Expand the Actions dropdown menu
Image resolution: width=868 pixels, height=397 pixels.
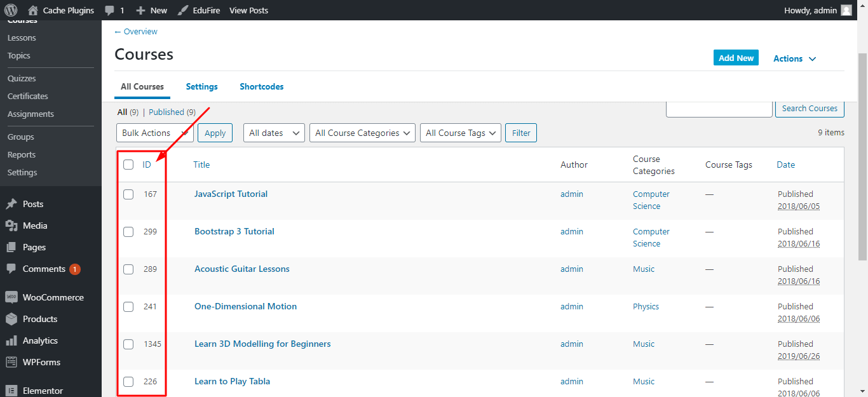794,58
